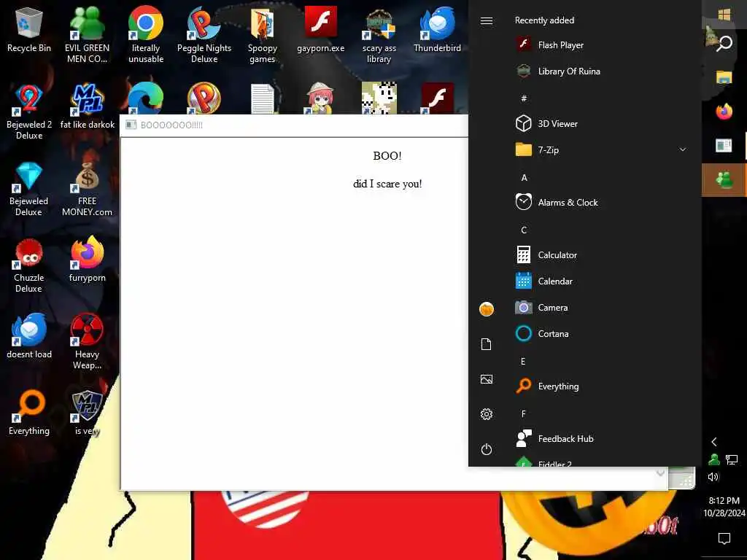The height and width of the screenshot is (560, 747).
Task: Show hidden tray icons chevron
Action: pos(714,442)
